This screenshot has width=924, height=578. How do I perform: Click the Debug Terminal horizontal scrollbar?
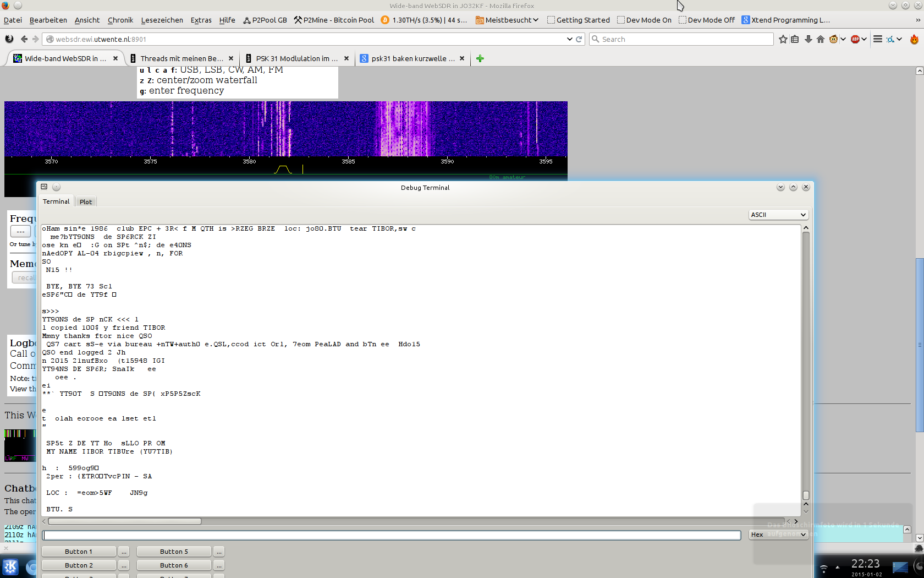[124, 521]
